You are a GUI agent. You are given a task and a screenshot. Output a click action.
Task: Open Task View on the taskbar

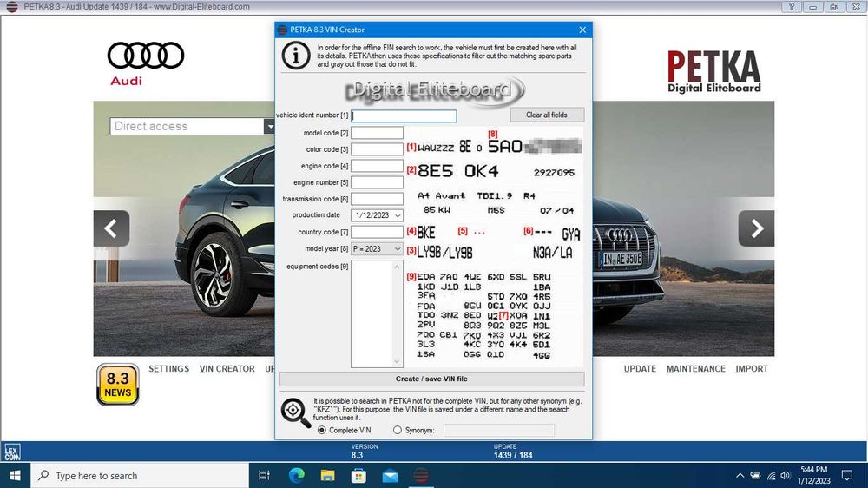click(x=264, y=475)
